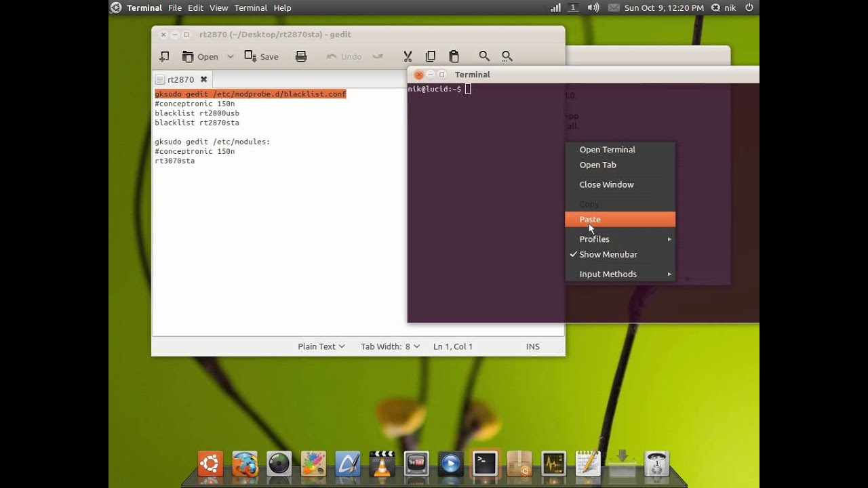Image resolution: width=868 pixels, height=488 pixels.
Task: Click the 'rt3070sta' line in gedit
Action: [175, 161]
